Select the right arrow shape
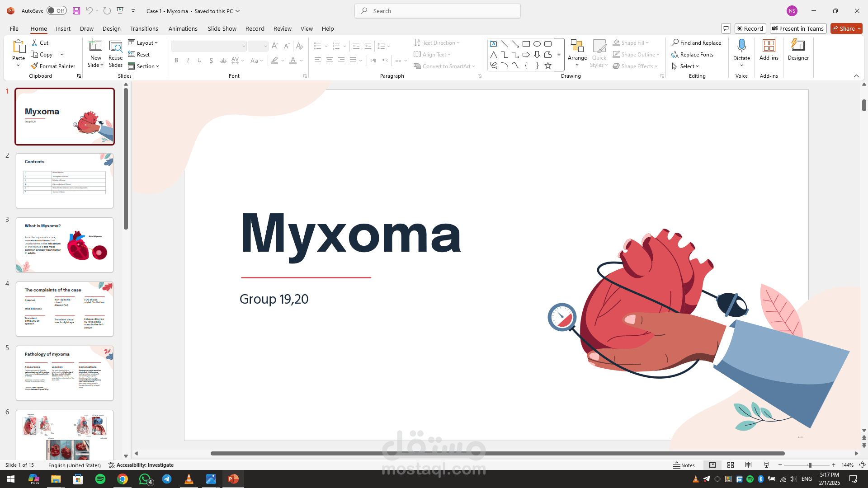 [x=526, y=55]
